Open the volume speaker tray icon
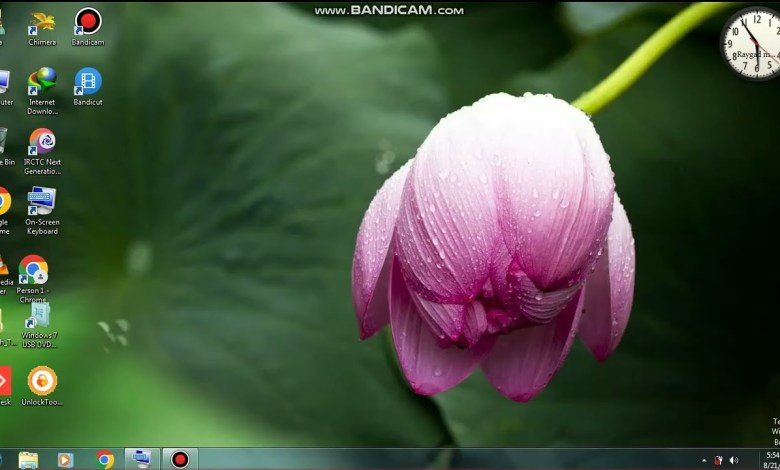The image size is (780, 470). [x=734, y=460]
